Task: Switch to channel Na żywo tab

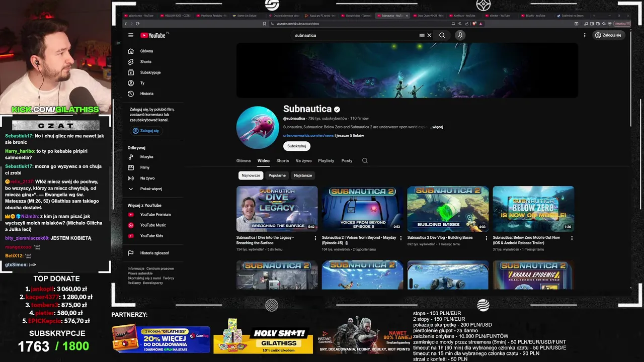Action: (303, 161)
